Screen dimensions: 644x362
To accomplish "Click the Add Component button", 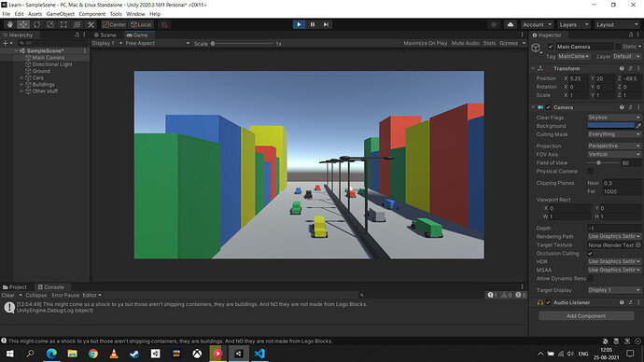I will coord(586,316).
